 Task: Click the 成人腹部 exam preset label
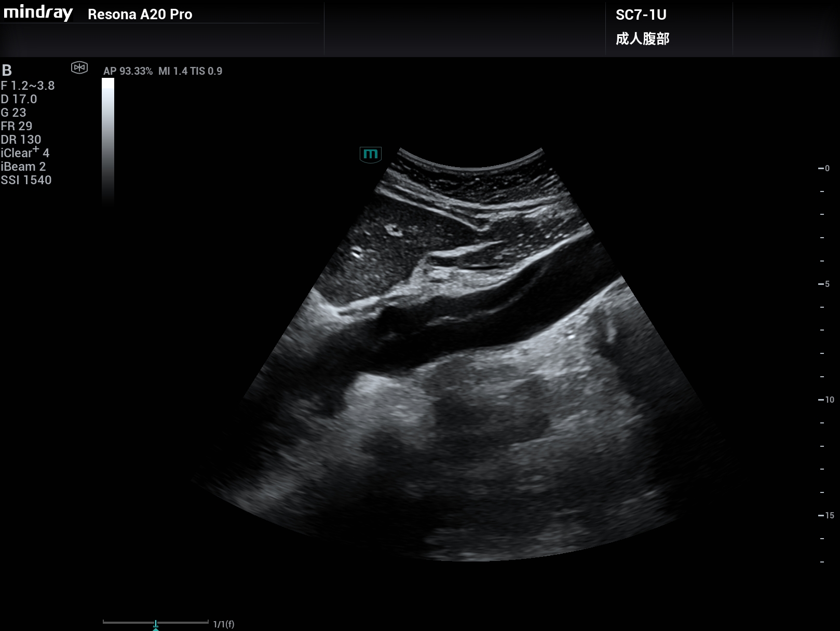click(643, 38)
